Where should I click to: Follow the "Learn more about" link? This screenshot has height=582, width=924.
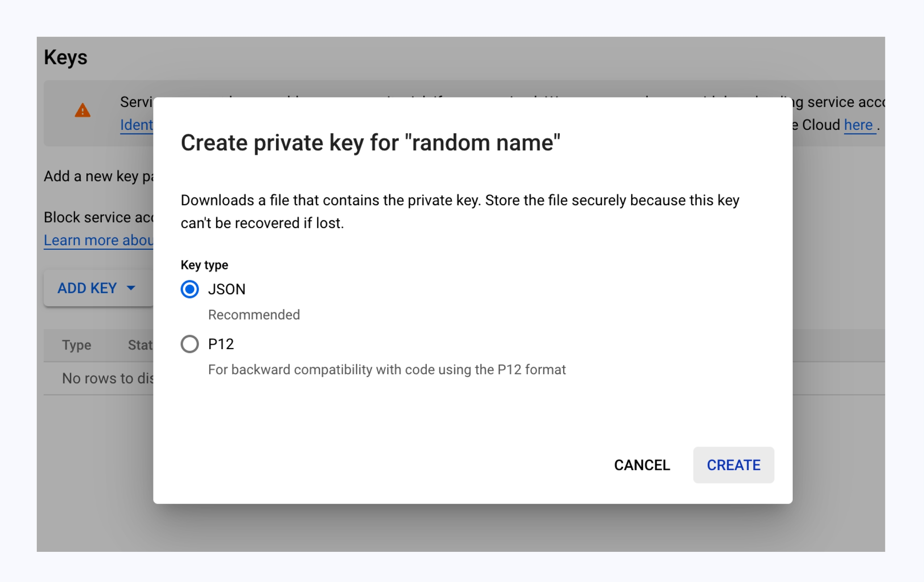click(98, 240)
